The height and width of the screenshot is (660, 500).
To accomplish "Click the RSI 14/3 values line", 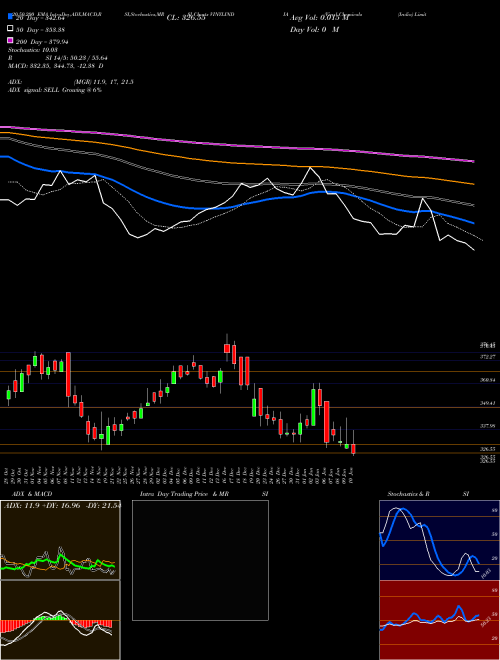I will 58,58.
